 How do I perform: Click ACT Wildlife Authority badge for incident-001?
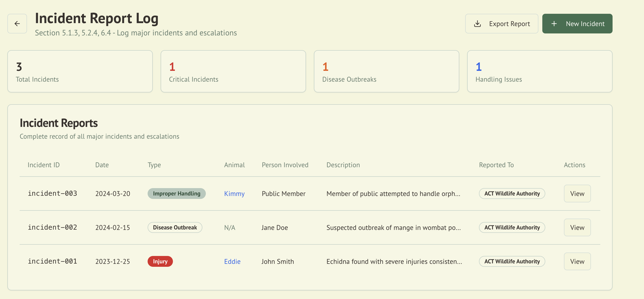point(512,261)
